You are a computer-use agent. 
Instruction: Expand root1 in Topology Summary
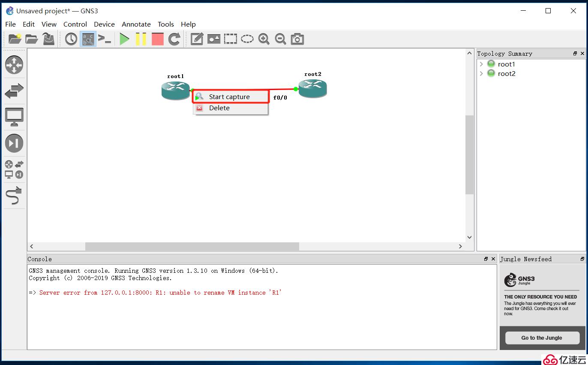(481, 64)
